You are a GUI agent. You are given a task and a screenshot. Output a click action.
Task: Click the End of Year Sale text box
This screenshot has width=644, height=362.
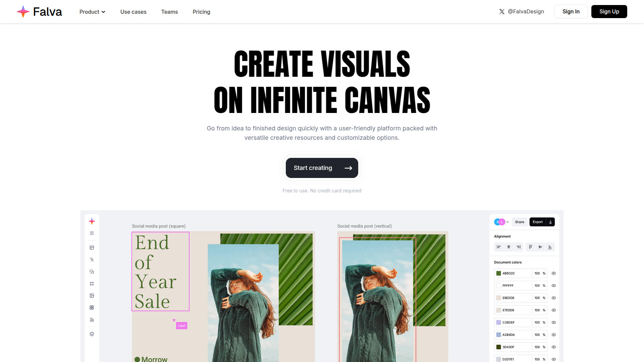tap(160, 271)
